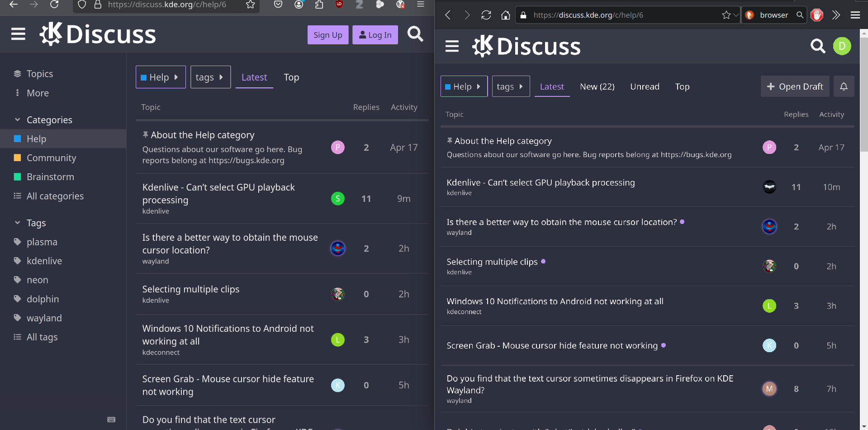Open user avatar D menu in right window
868x430 pixels.
[842, 46]
